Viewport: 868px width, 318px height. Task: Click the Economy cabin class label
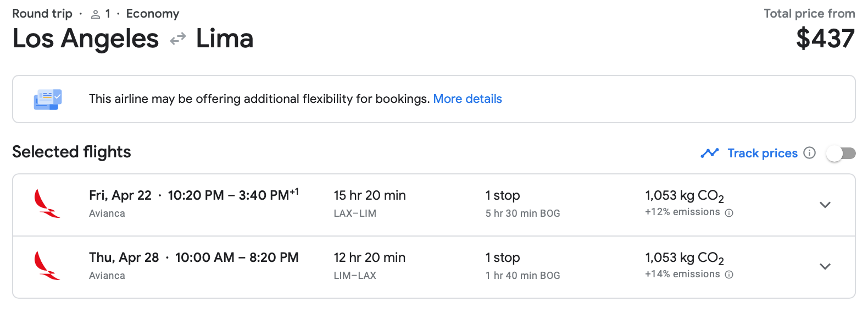(153, 14)
